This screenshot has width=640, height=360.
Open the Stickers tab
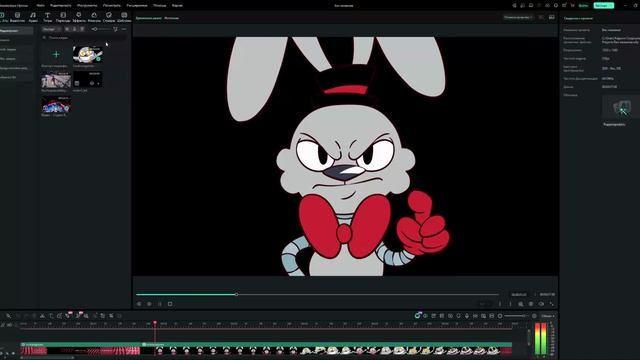(x=109, y=17)
